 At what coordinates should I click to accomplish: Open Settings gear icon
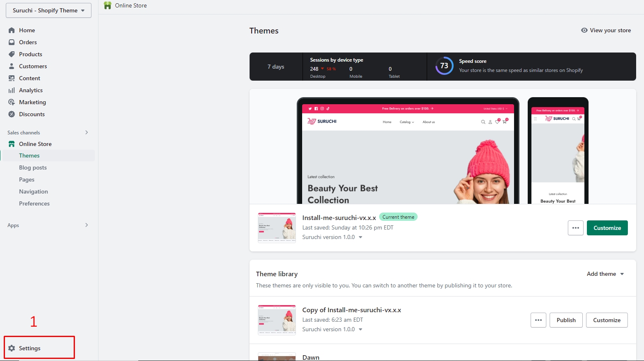tap(12, 348)
